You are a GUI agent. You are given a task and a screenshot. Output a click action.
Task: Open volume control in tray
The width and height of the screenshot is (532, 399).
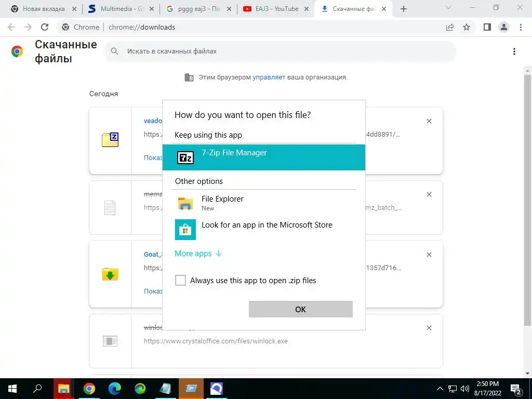(465, 389)
